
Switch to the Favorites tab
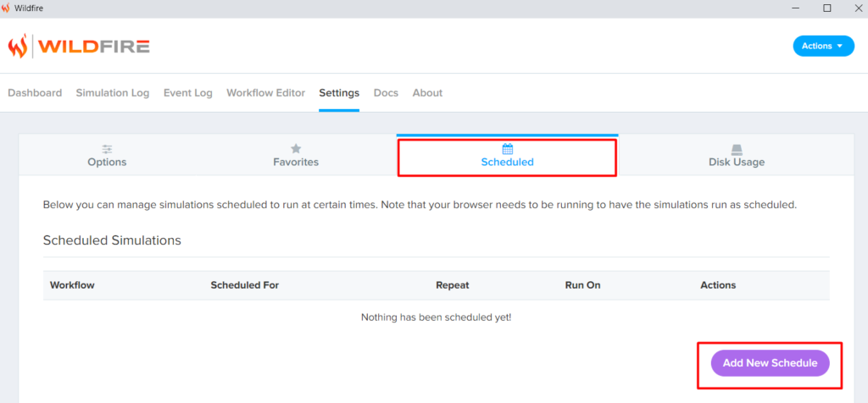pos(296,162)
